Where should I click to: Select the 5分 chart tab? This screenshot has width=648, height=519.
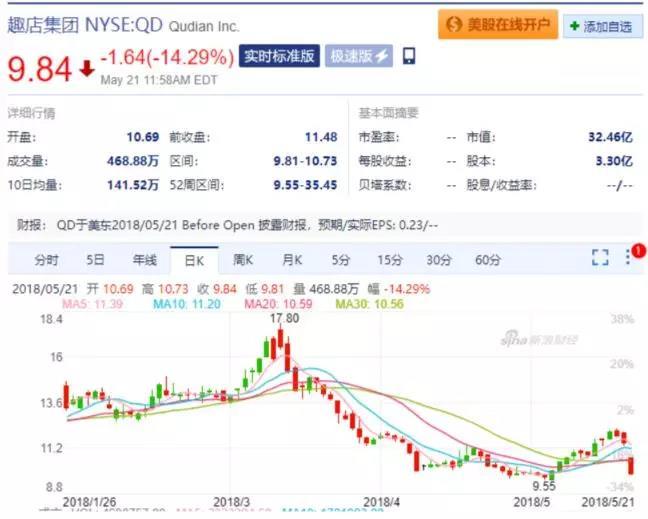coord(341,260)
